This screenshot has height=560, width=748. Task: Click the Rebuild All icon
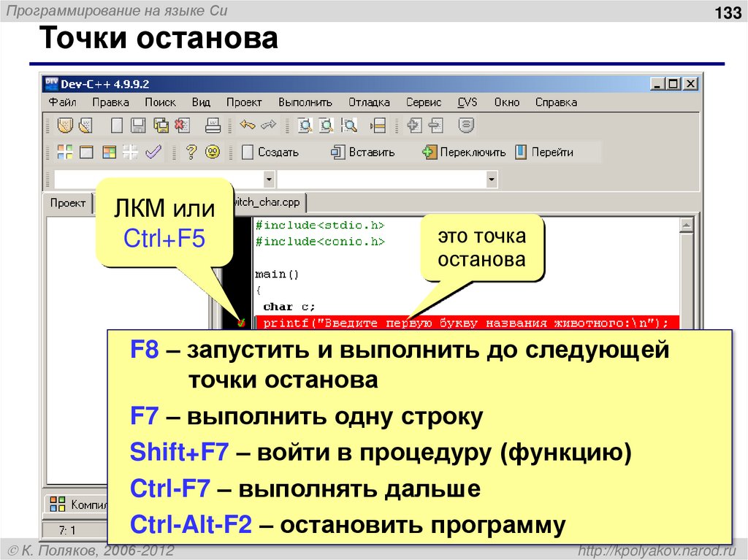[x=130, y=152]
